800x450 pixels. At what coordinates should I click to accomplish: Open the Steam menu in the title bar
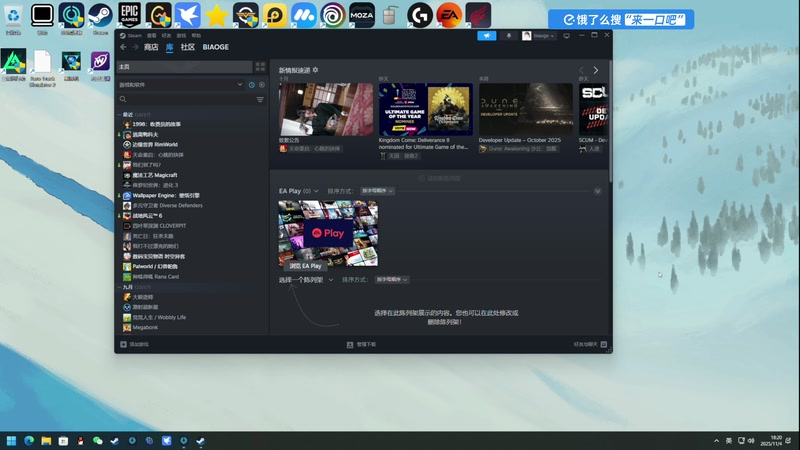135,36
